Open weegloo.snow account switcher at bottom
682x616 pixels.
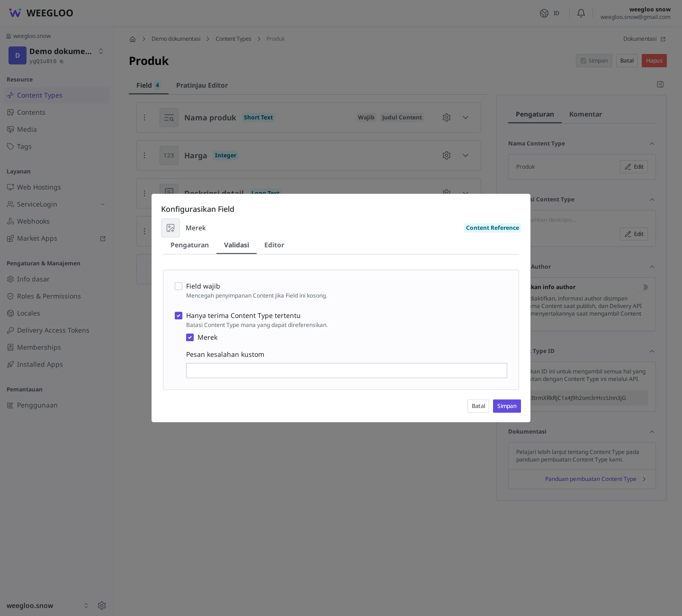[86, 606]
